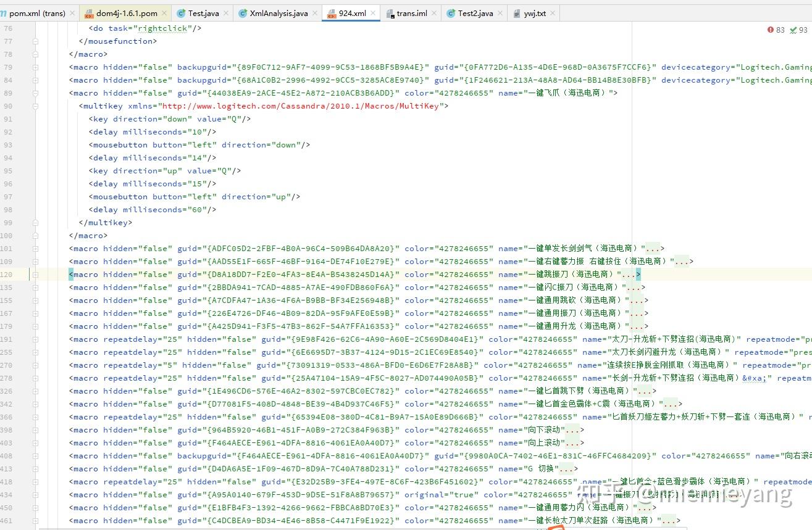Expand folded ellipsis after 向上滚动
The image size is (812, 530).
572,443
